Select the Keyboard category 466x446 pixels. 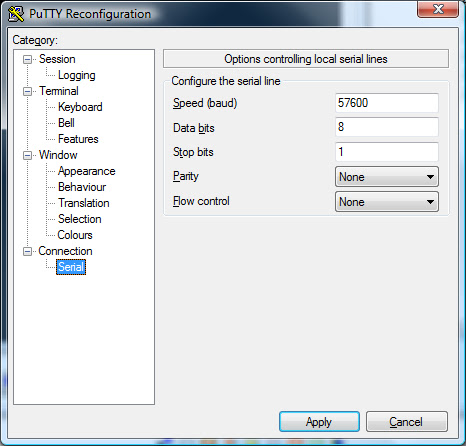pyautogui.click(x=80, y=107)
